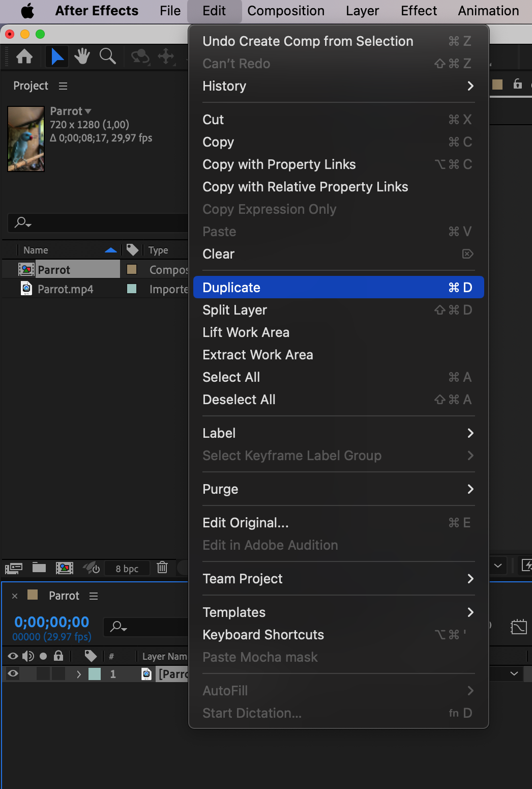Select the Zoom magnifier tool

(x=107, y=56)
